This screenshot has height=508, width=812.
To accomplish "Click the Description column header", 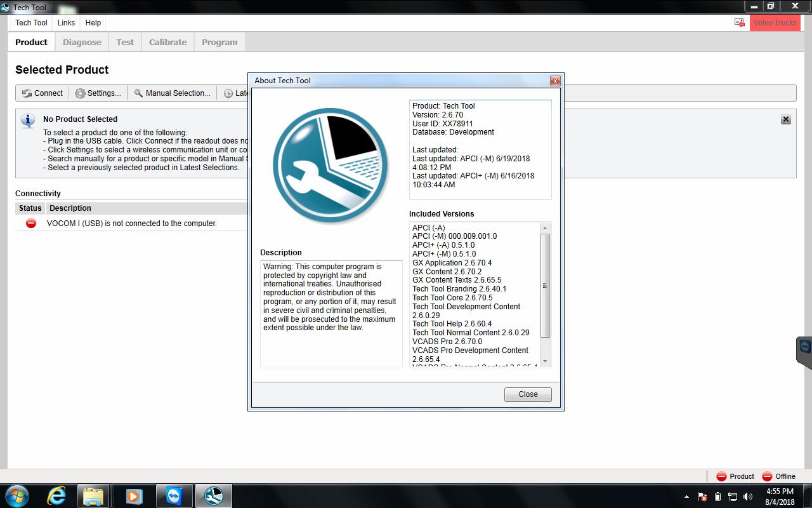I will (70, 208).
